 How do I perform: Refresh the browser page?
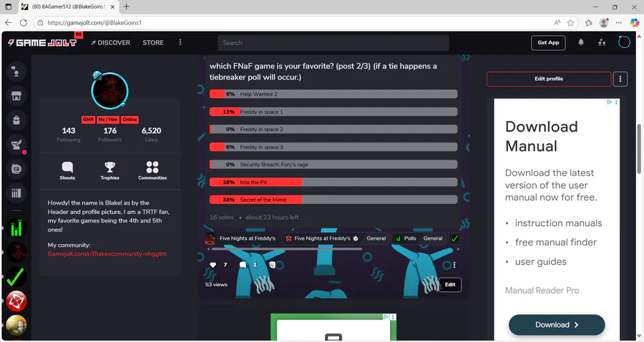pos(24,23)
